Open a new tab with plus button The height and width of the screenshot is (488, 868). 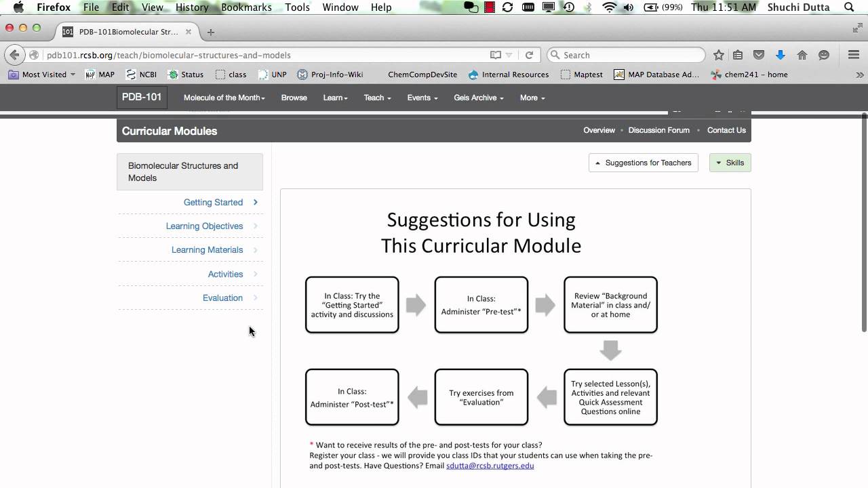click(x=211, y=32)
